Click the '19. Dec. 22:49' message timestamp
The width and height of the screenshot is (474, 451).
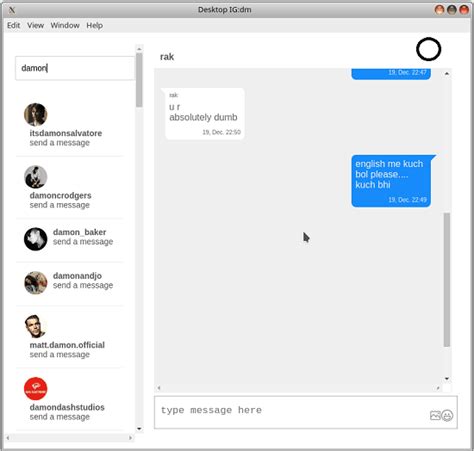click(x=407, y=200)
